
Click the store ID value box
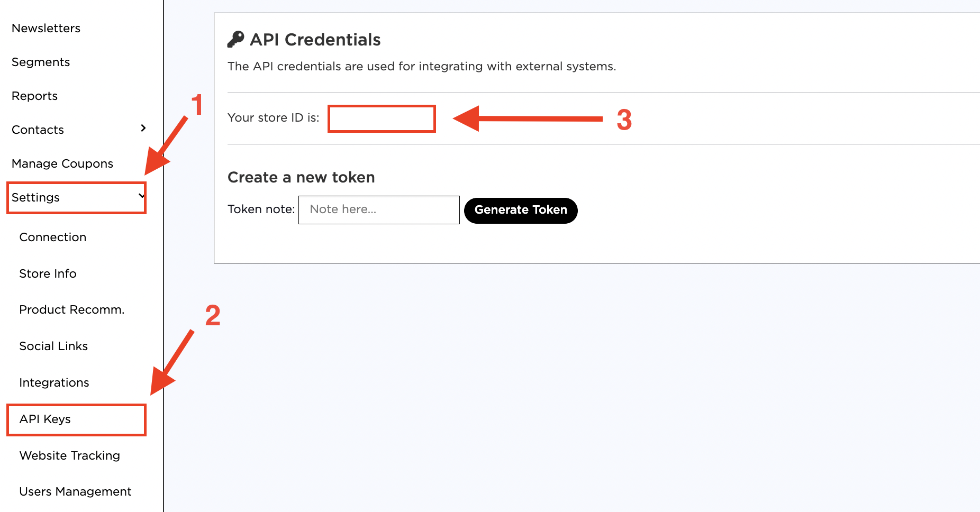[x=382, y=118]
